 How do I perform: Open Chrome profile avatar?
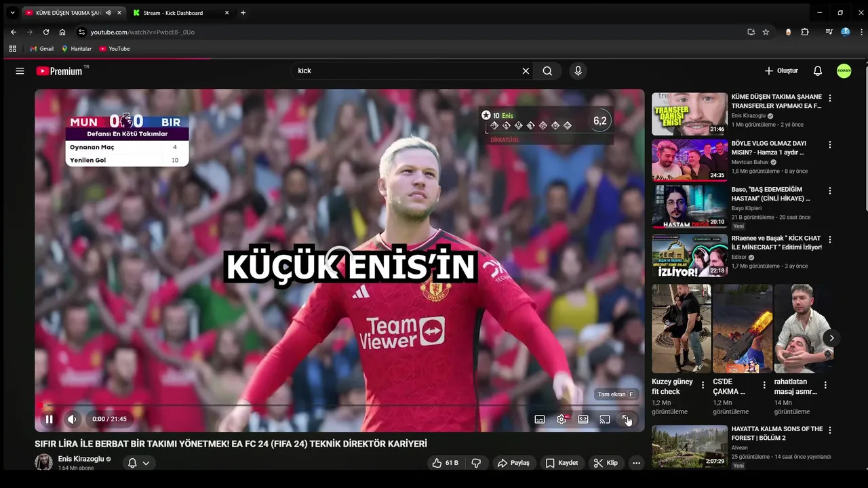pos(845,32)
